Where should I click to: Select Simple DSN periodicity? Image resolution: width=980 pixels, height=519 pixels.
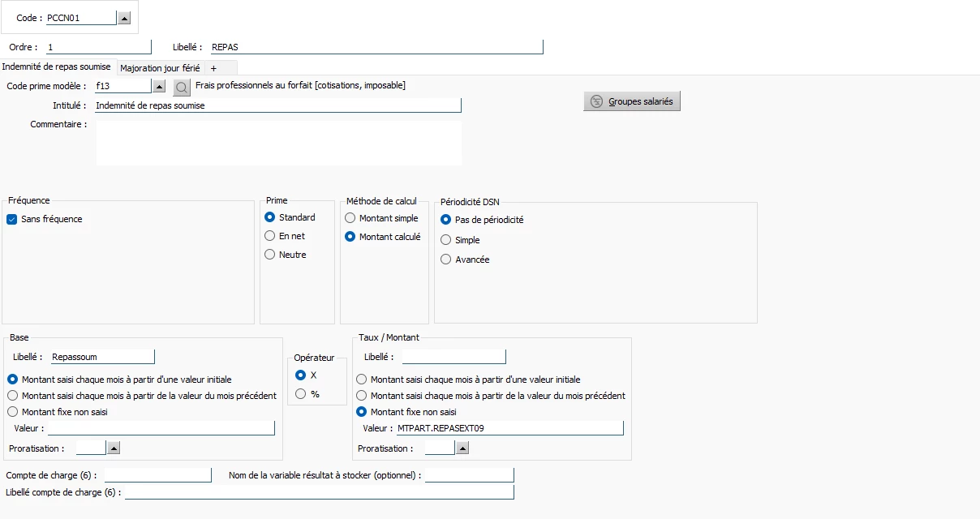445,240
